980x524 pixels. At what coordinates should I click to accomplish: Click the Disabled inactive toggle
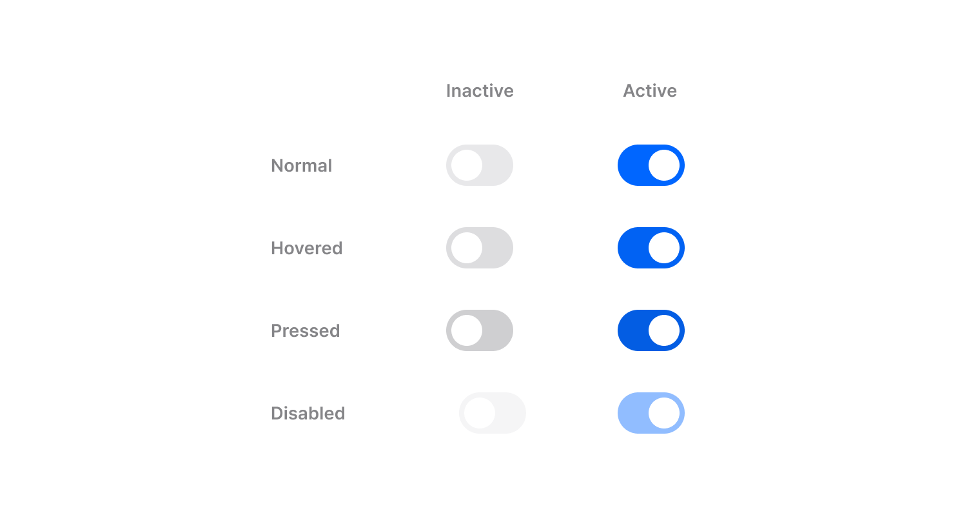tap(493, 413)
